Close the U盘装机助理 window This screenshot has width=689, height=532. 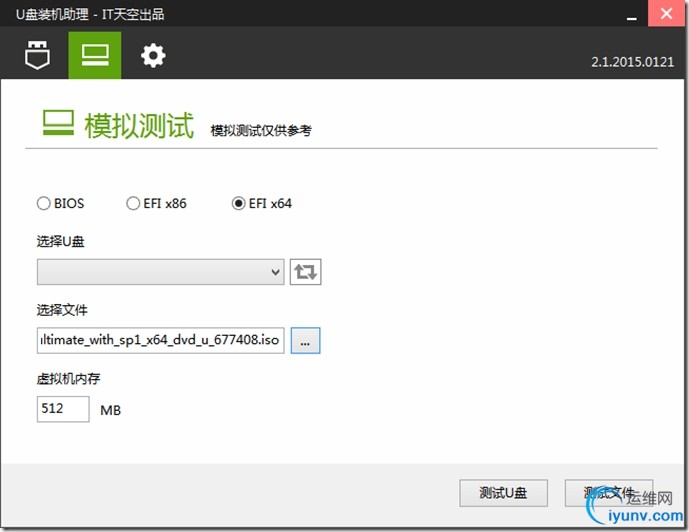click(666, 14)
